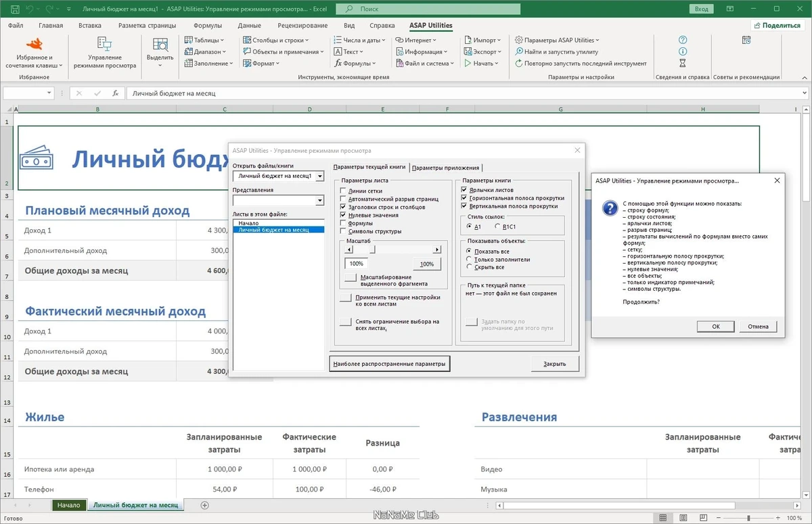812x524 pixels.
Task: Toggle Автоматический разрыв страниц checkbox
Action: pyautogui.click(x=343, y=199)
